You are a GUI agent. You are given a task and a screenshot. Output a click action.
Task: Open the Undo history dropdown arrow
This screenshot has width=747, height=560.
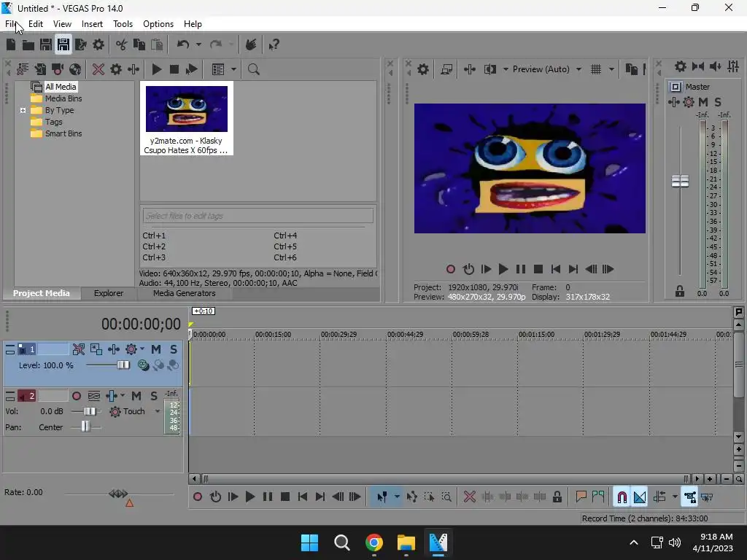(198, 44)
